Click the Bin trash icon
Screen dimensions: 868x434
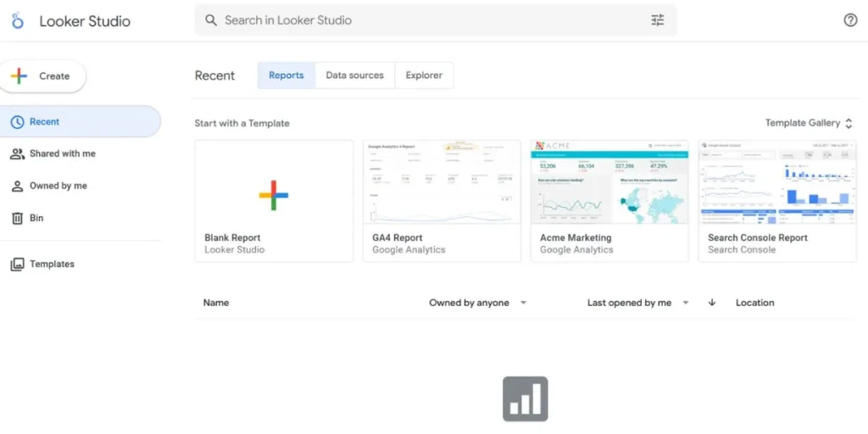tap(18, 218)
